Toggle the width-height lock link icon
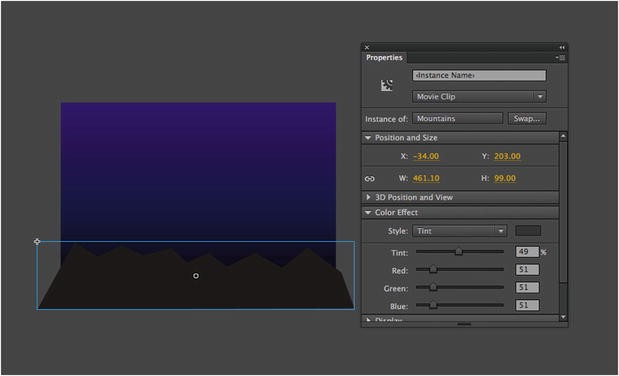This screenshot has height=376, width=619. pyautogui.click(x=370, y=179)
